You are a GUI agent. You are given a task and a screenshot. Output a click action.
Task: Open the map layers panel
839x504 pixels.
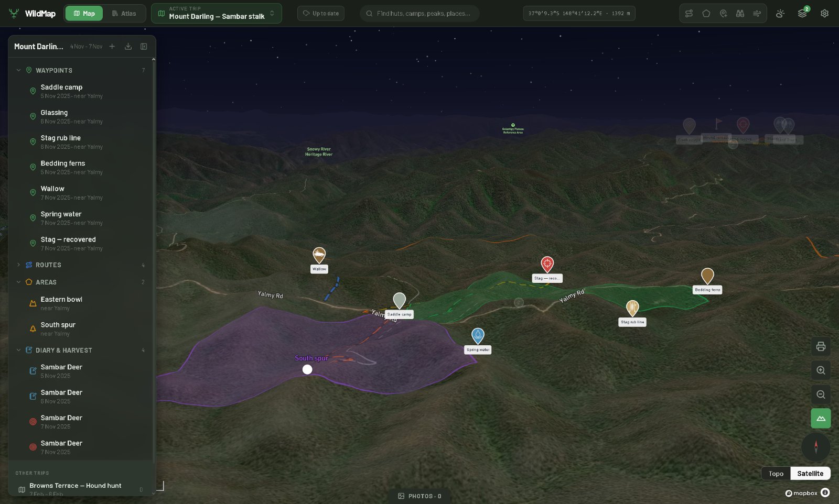tap(802, 14)
